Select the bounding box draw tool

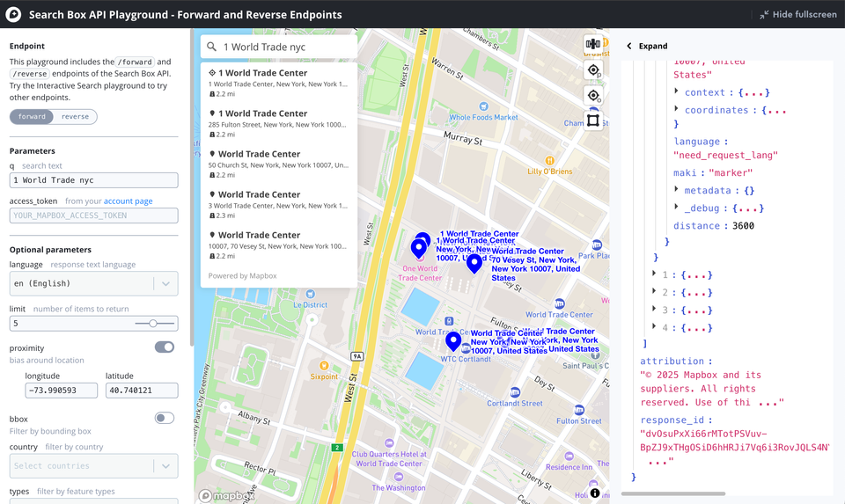coord(593,121)
